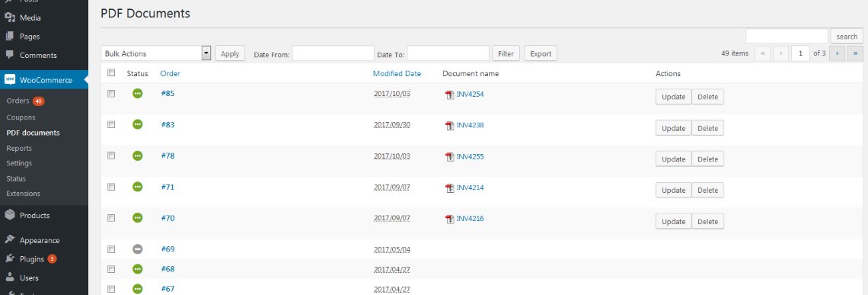This screenshot has height=295, width=868.
Task: Check the box for order #71
Action: tap(111, 187)
